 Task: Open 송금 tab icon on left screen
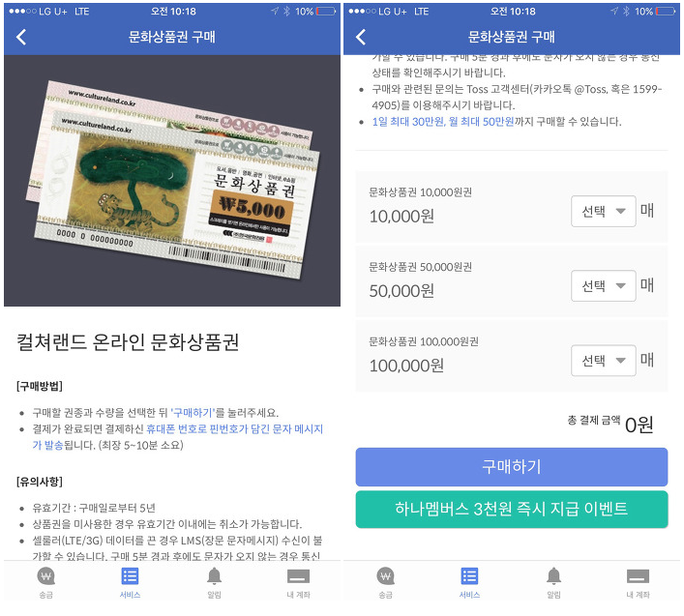(45, 576)
